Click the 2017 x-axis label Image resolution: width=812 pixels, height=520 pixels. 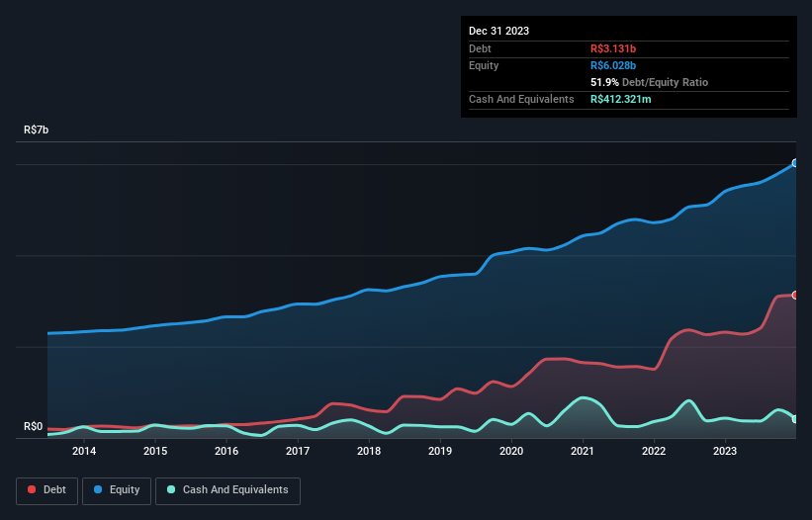(x=298, y=451)
